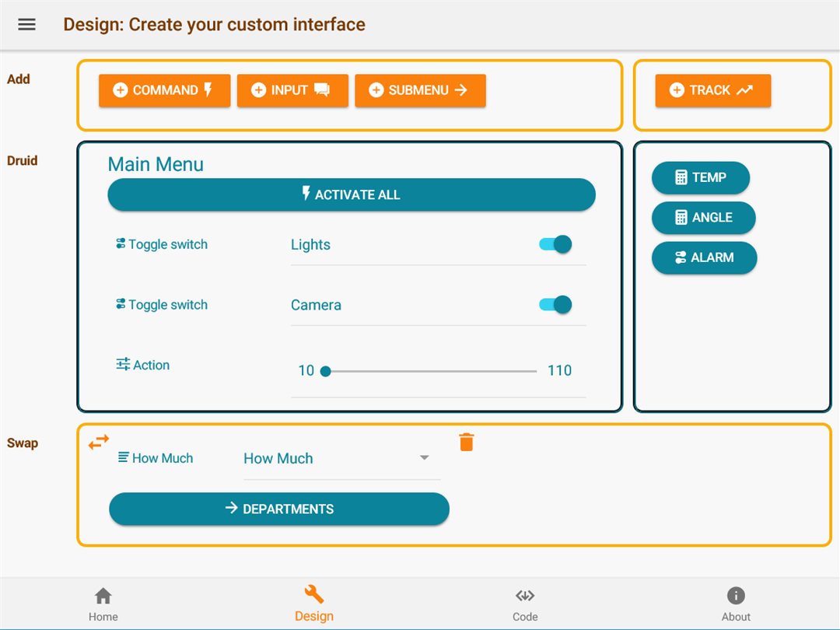The image size is (840, 630).
Task: Toggle the Camera switch off
Action: 555,304
